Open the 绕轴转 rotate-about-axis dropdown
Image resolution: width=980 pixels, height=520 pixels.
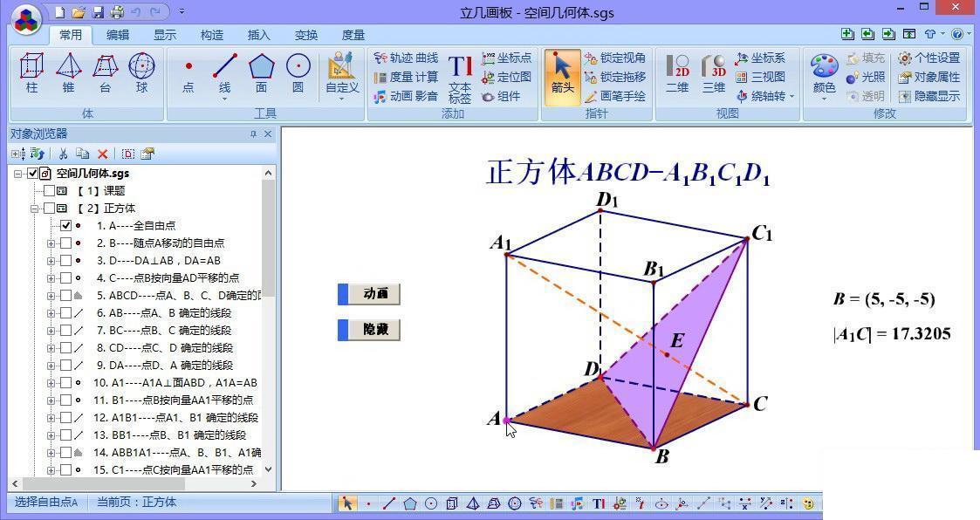coord(792,96)
